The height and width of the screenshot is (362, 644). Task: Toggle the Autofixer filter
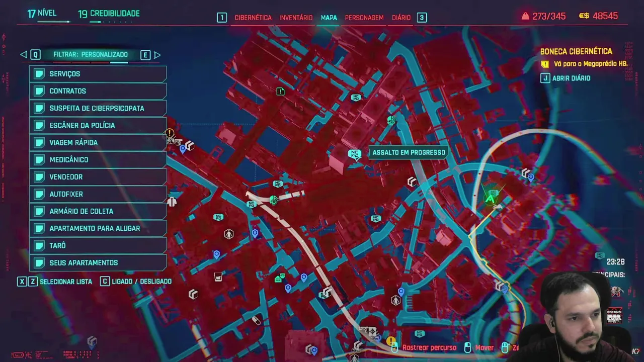pyautogui.click(x=98, y=194)
